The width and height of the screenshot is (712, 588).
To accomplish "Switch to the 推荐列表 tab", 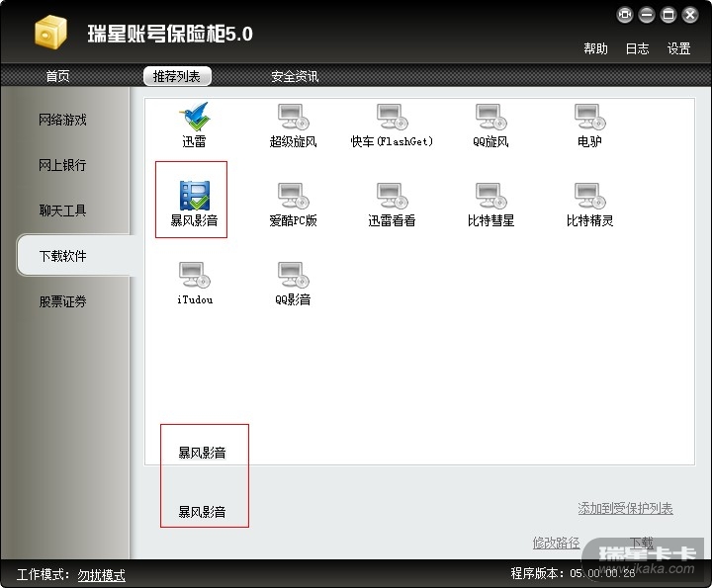I will click(x=177, y=76).
